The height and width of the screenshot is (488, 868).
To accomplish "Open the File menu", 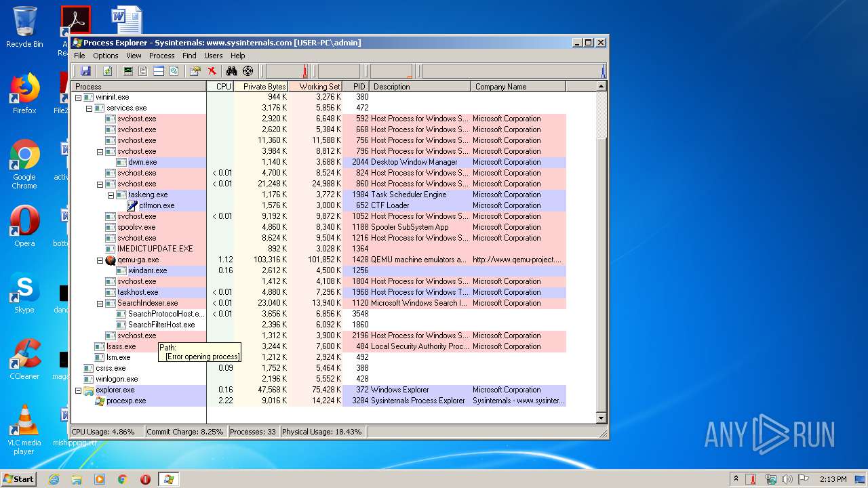I will 79,56.
